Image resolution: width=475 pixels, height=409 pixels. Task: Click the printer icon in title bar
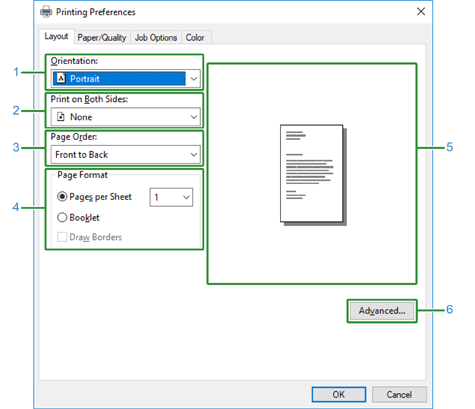(x=46, y=12)
